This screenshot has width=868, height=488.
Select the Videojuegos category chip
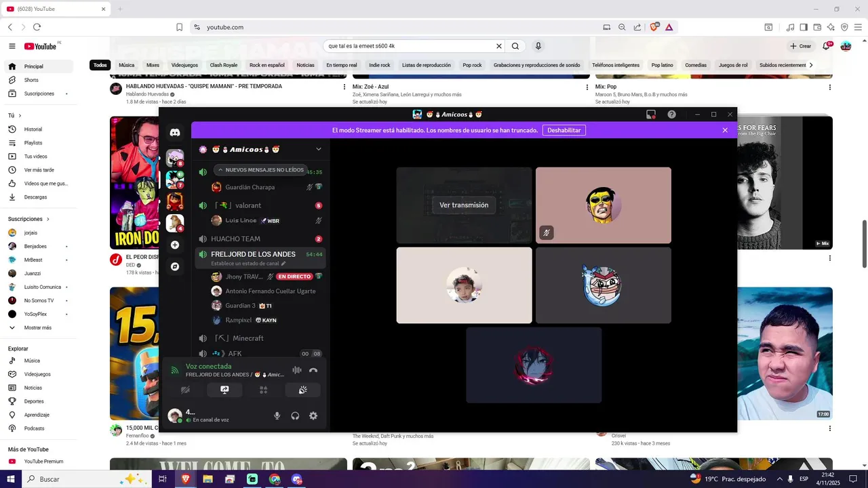click(184, 65)
